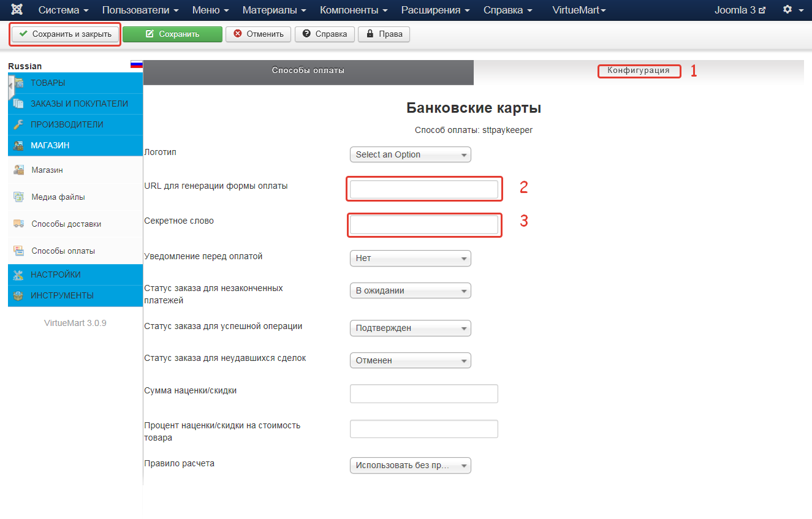The height and width of the screenshot is (519, 812).
Task: Open the Уведомление перед оплатой dropdown
Action: [410, 259]
